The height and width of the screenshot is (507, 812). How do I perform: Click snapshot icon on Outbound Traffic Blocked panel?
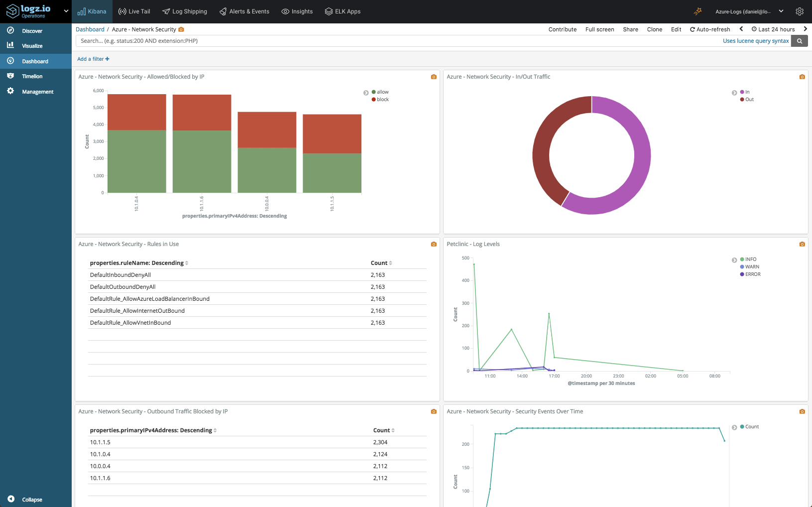point(434,411)
